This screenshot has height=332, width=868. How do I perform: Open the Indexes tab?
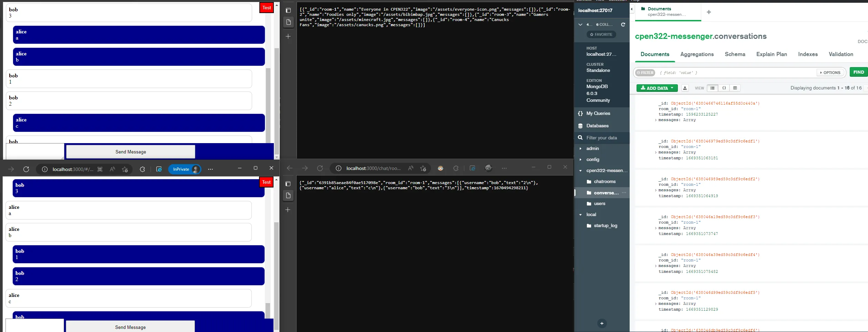[x=808, y=54]
